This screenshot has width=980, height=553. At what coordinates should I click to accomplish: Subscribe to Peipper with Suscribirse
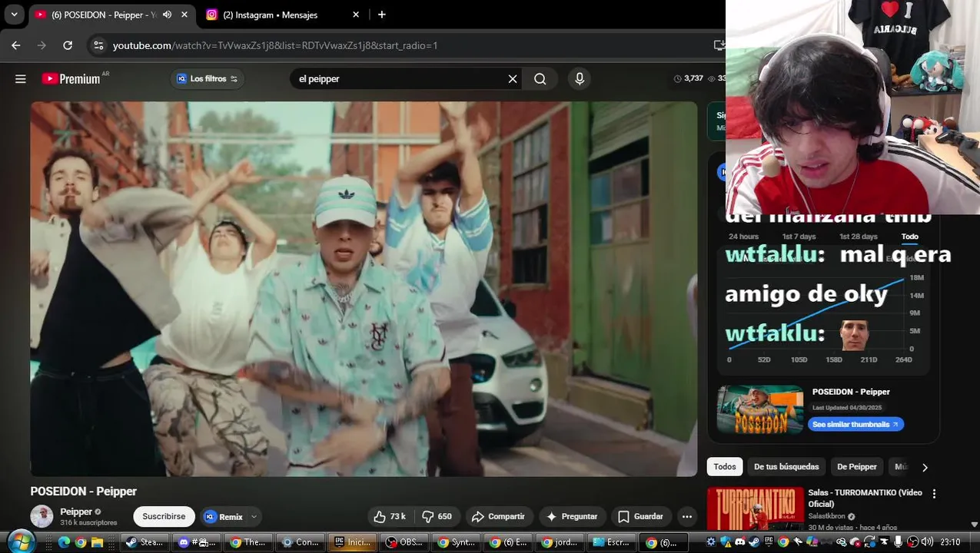(164, 516)
